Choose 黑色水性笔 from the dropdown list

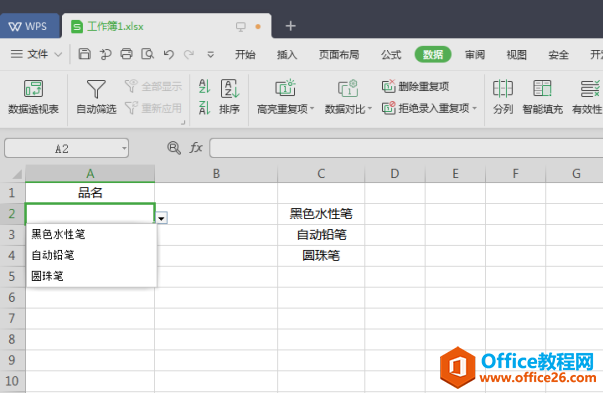[92, 234]
